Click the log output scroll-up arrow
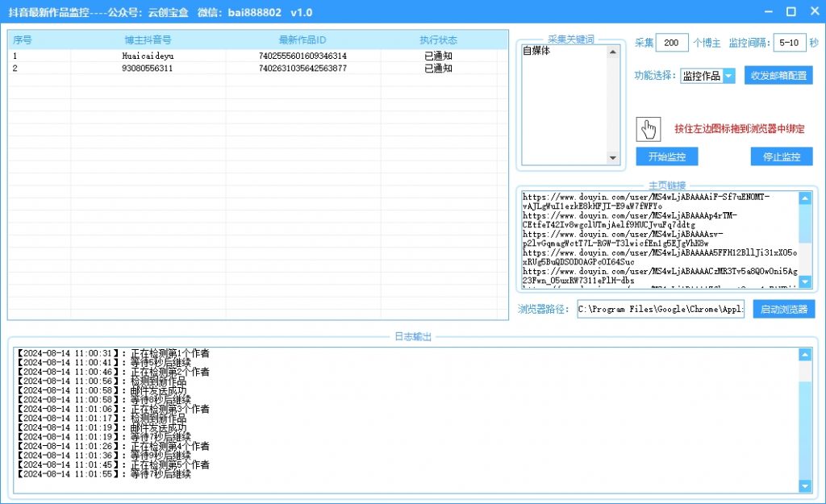 [804, 355]
